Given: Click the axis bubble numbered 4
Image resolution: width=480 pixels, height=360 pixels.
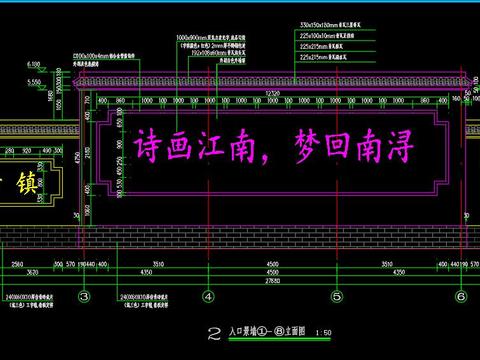Looking at the screenshot, I should (208, 296).
